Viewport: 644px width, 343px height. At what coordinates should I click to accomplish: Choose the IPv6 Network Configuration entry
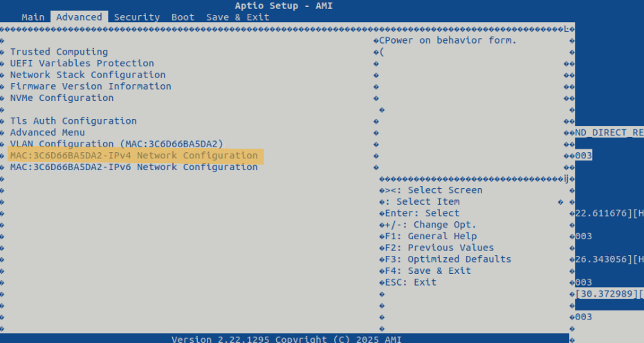[x=134, y=167]
